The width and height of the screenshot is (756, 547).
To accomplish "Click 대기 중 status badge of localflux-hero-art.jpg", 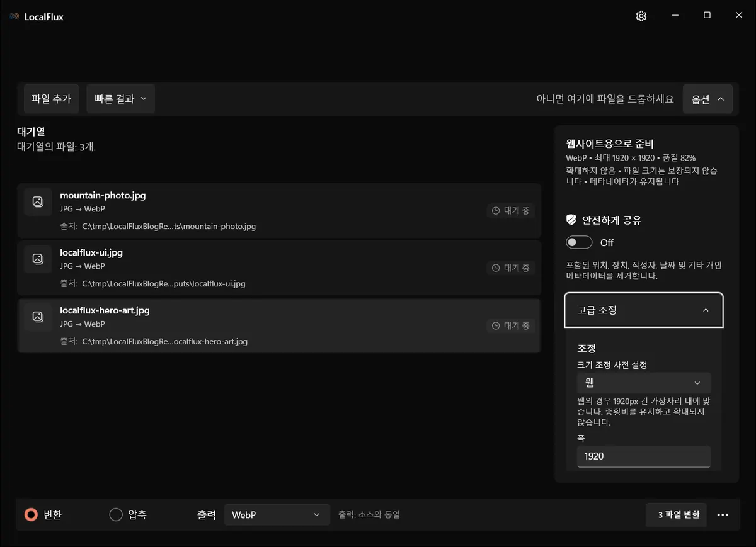I will (x=511, y=326).
